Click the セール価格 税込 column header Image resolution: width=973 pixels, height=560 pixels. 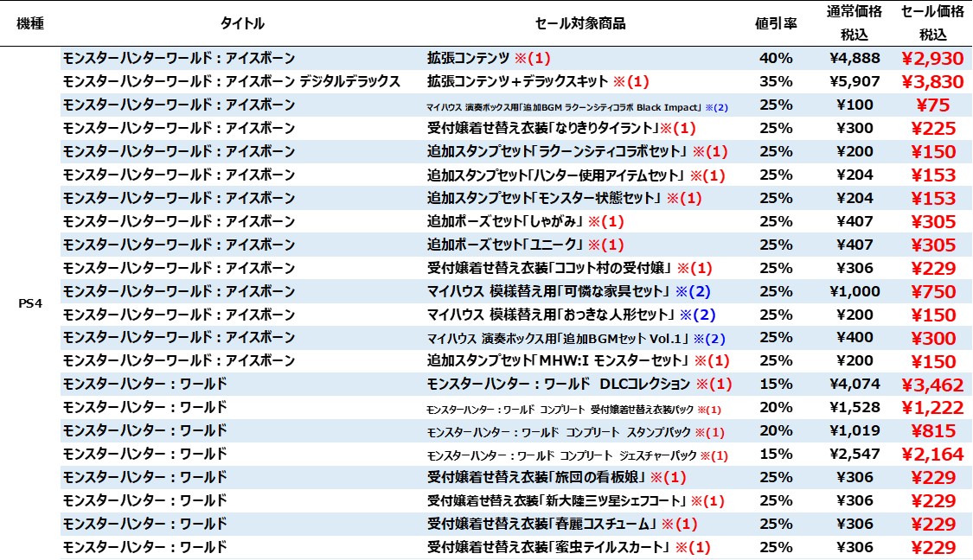point(932,23)
